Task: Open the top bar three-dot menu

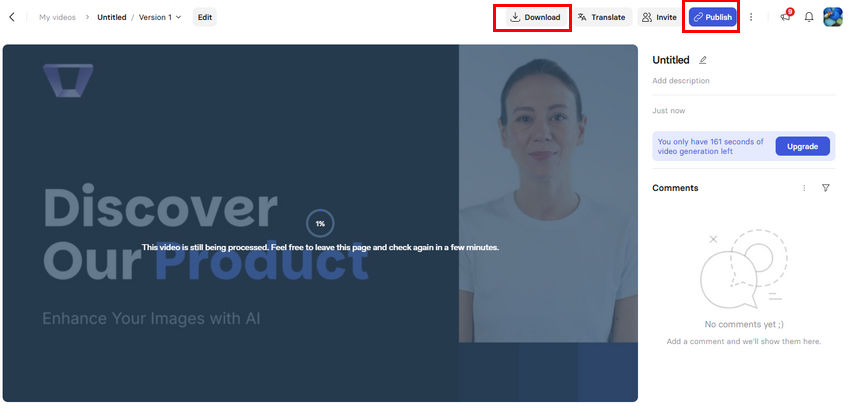Action: tap(751, 17)
